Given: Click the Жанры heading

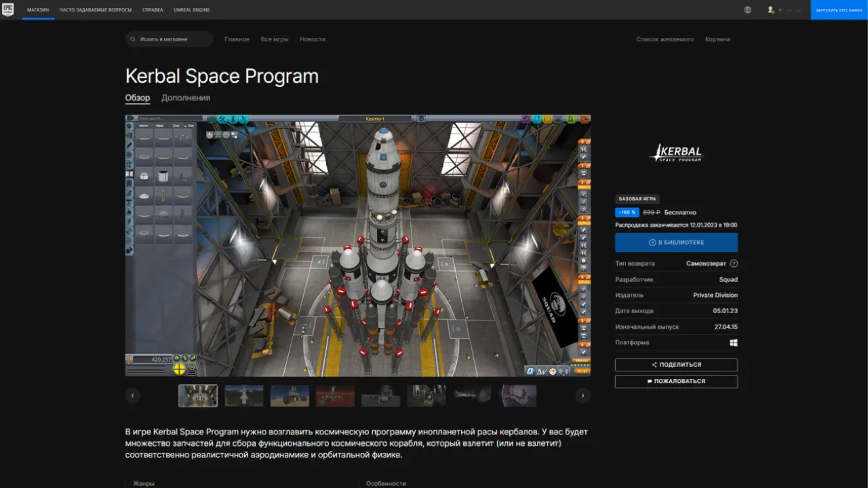Looking at the screenshot, I should 144,483.
